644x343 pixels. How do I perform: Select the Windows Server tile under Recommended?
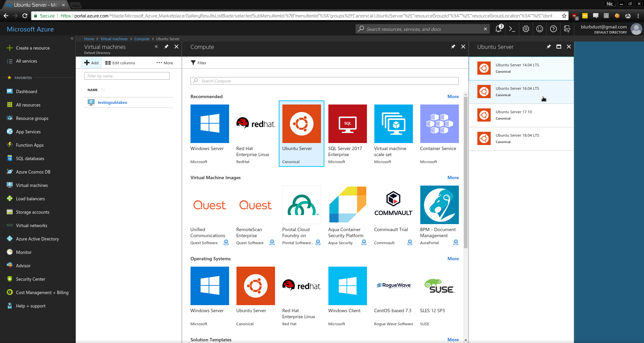point(210,134)
